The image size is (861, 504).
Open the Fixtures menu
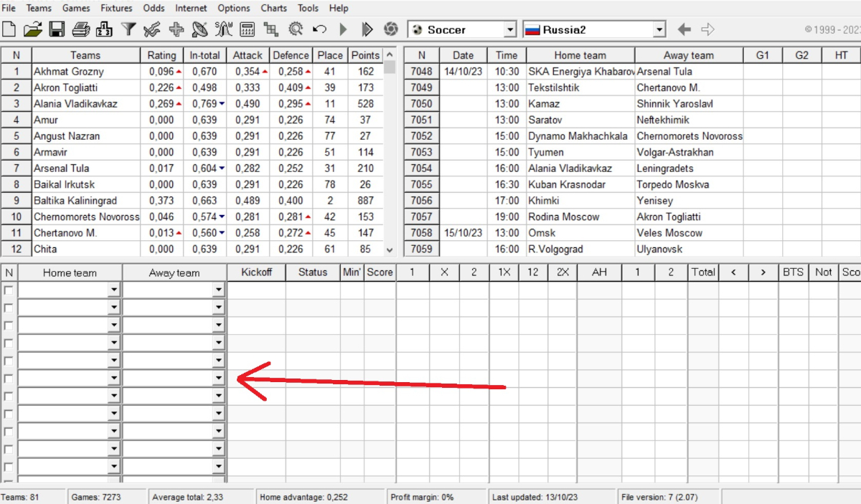(x=116, y=8)
